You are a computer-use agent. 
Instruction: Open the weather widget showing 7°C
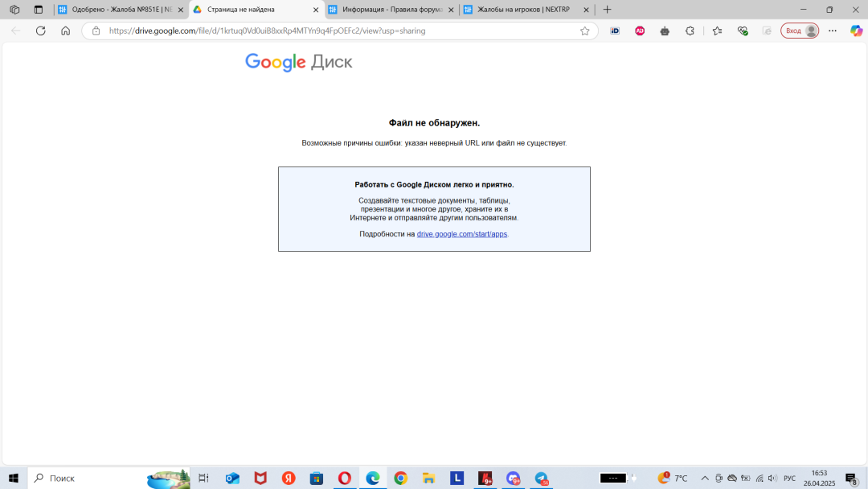click(x=672, y=478)
